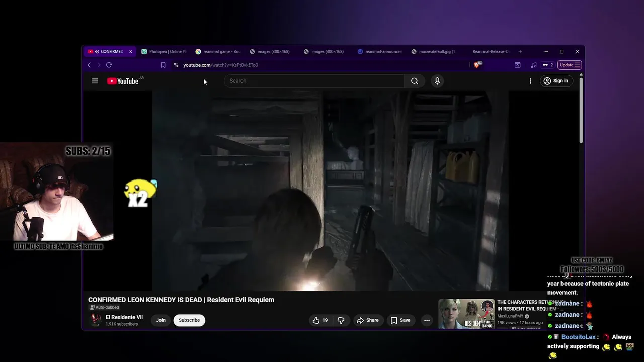Open the recommended Resident Evil Requiem thumbnail
Viewport: 644px width, 362px height.
pyautogui.click(x=466, y=314)
